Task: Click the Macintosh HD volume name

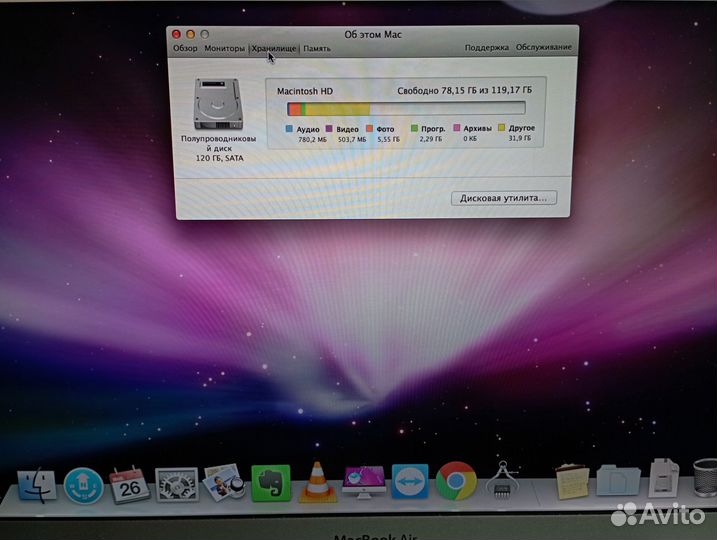Action: (x=305, y=91)
